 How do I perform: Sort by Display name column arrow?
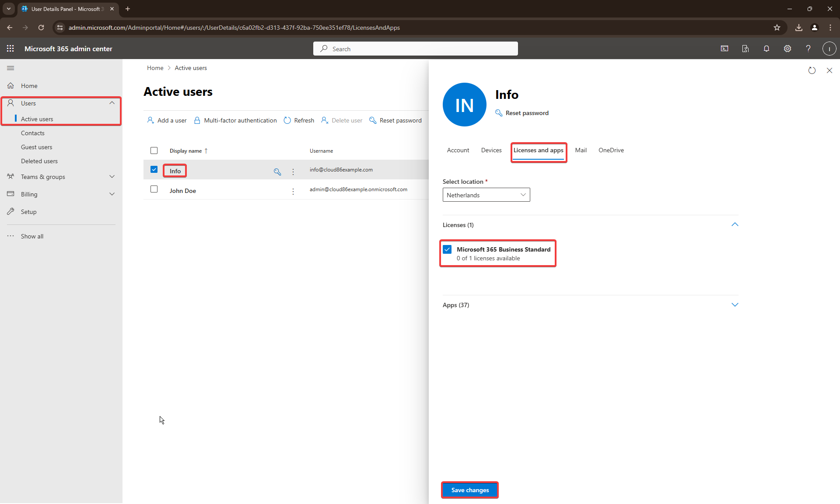[x=206, y=151]
